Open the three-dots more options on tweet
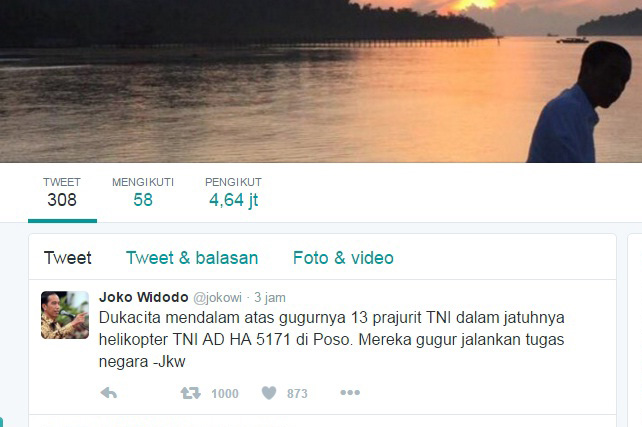642x427 pixels. 350,393
